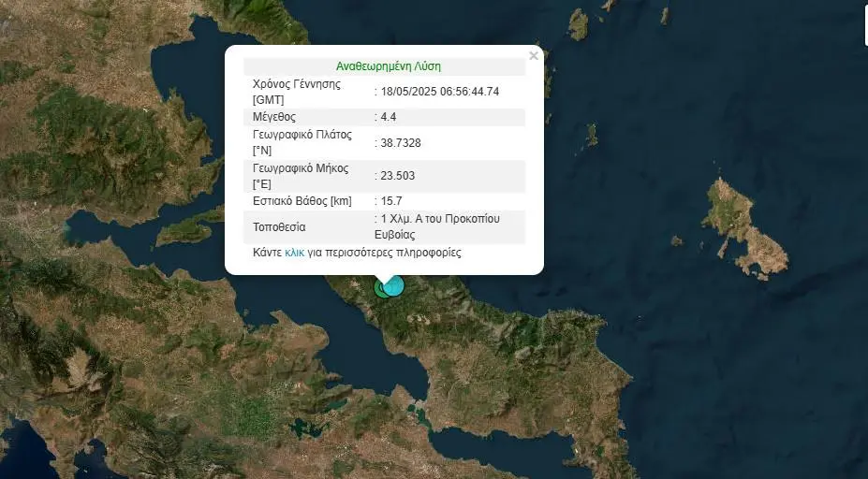
Task: Click the 'Τοποθεσία' row label
Action: pyautogui.click(x=279, y=226)
